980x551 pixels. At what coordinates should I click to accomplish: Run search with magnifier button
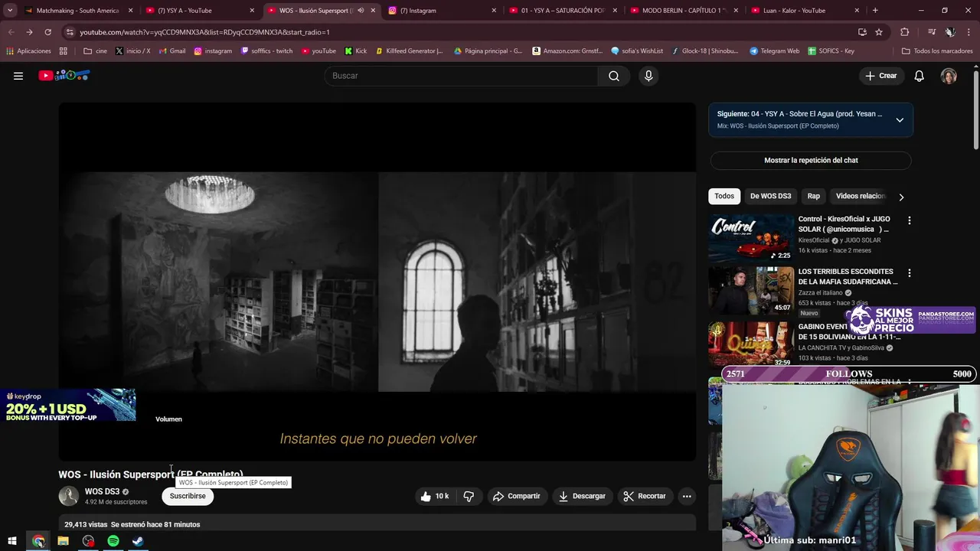point(614,76)
